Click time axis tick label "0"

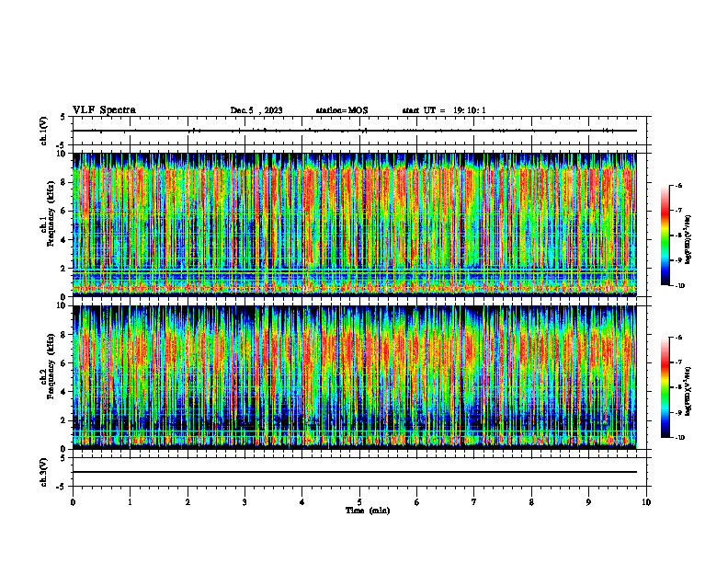point(73,502)
